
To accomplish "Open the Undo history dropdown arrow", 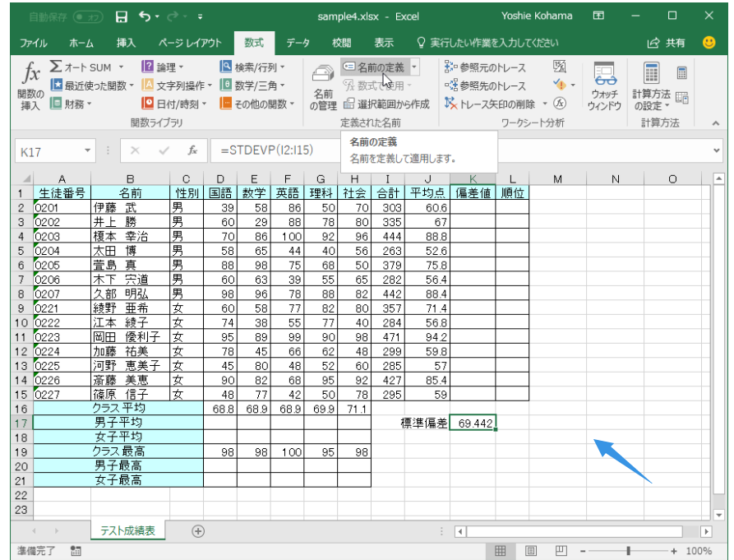I will point(157,16).
